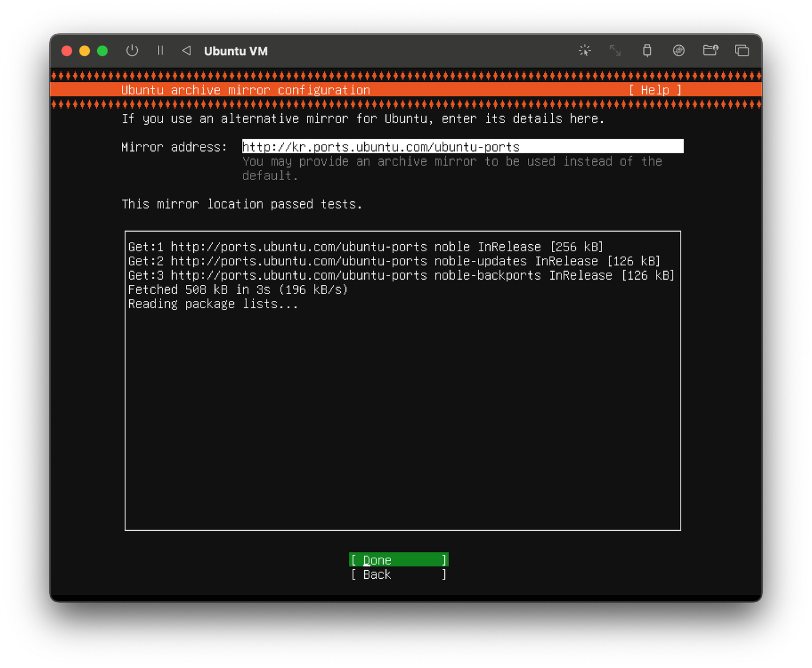Viewport: 812px width, 668px height.
Task: Click the Mirror address input field
Action: click(x=463, y=146)
